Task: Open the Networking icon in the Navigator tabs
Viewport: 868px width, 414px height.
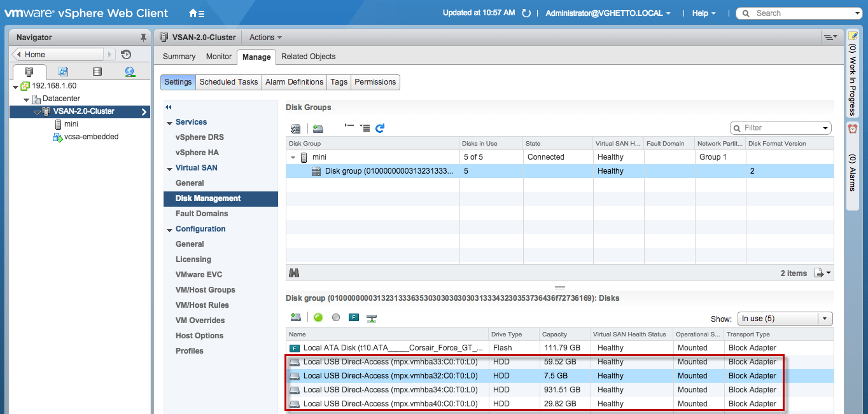Action: pos(129,71)
